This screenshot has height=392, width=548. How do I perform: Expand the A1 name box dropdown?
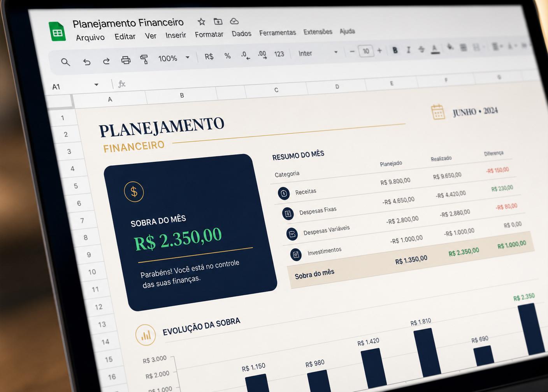point(96,85)
